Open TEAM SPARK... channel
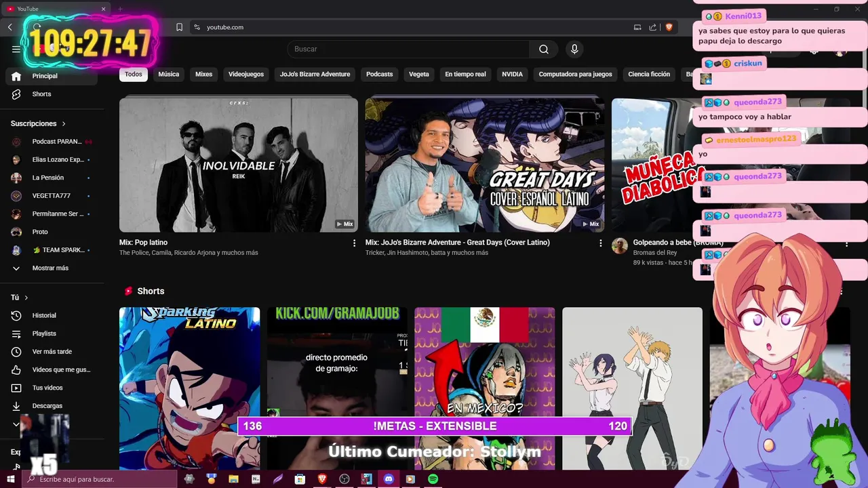Viewport: 868px width, 488px height. click(52, 250)
